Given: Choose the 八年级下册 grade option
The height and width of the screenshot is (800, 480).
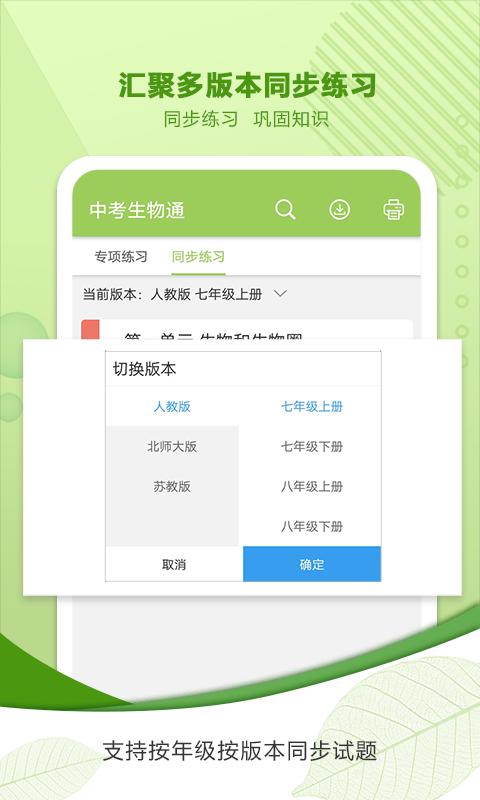Looking at the screenshot, I should pyautogui.click(x=312, y=526).
